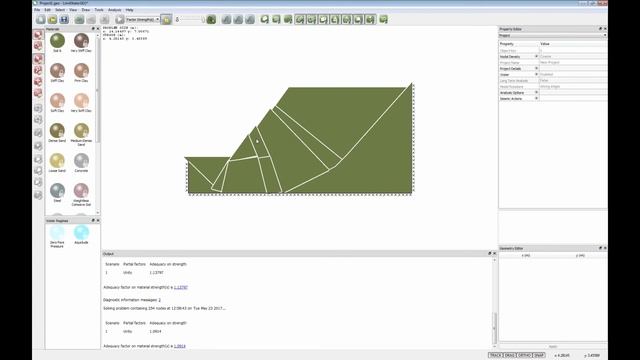Open the Help menu
Screen dimensions: 640x360
[x=129, y=9]
